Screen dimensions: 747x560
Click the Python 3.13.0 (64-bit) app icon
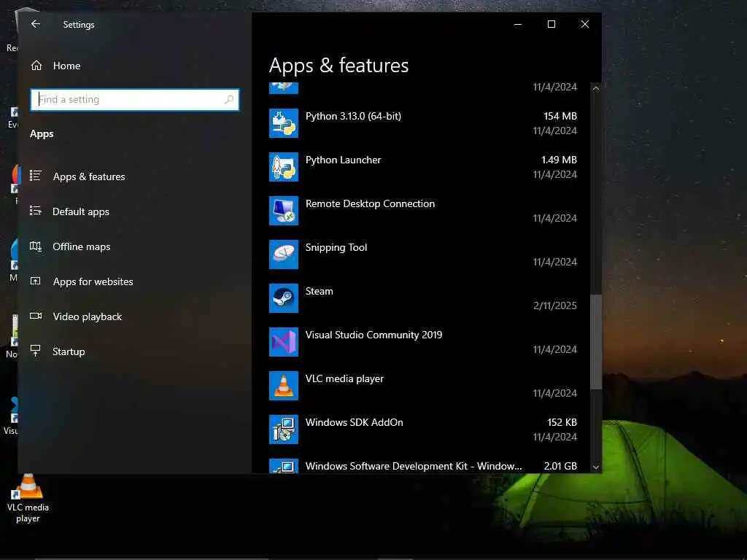pyautogui.click(x=284, y=123)
